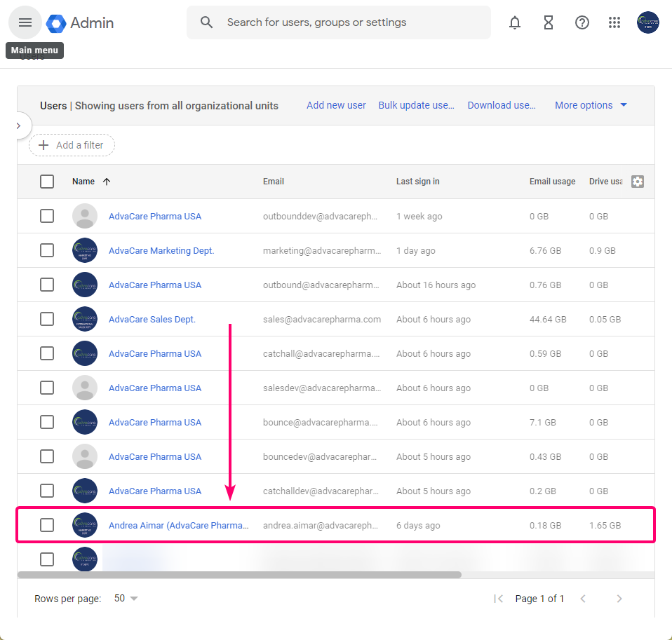The image size is (672, 640).
Task: Click Add new user
Action: coord(336,105)
